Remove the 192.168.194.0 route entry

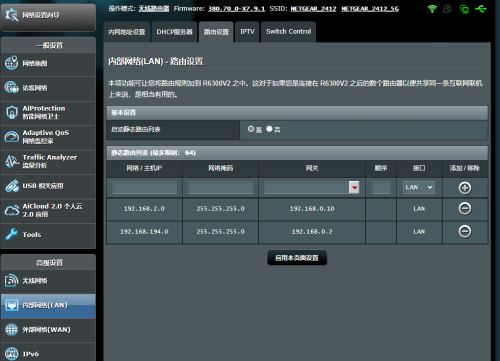(465, 231)
